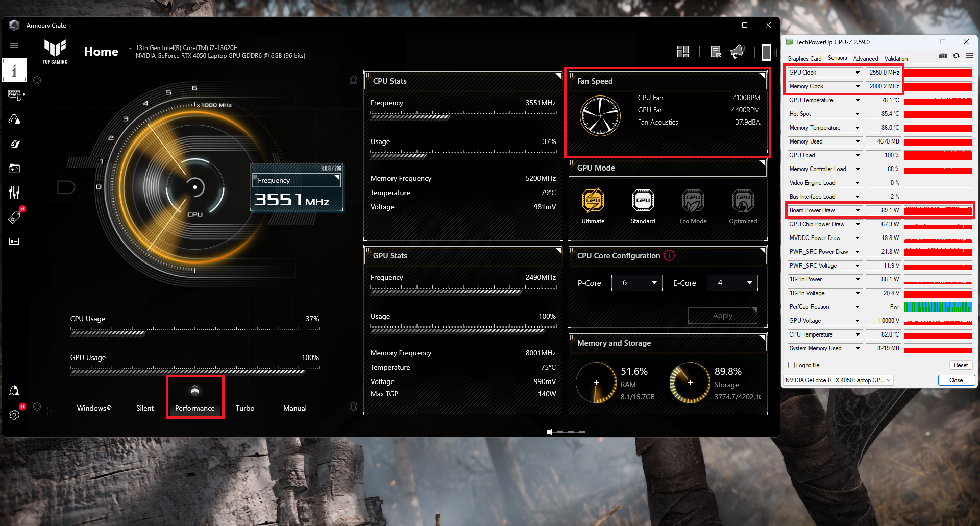Screen dimensions: 980x526
Task: Select the Silent operating mode
Action: 145,408
